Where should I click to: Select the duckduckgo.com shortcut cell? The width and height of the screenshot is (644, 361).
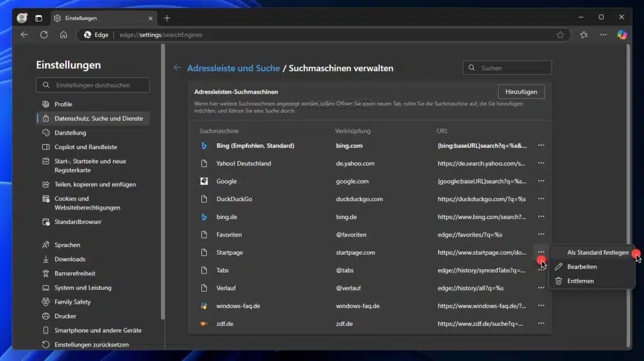(359, 199)
